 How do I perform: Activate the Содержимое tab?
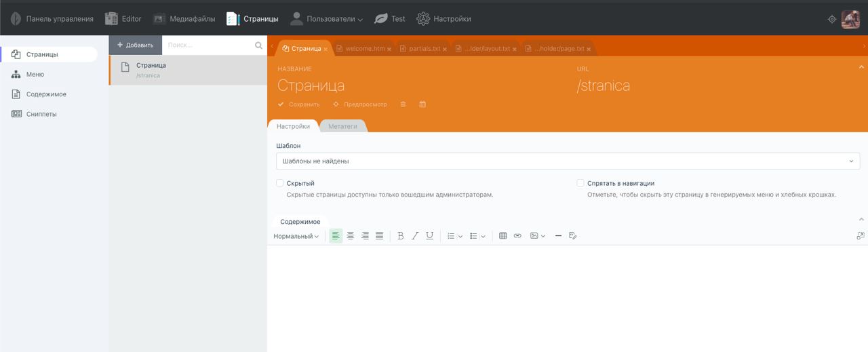300,222
